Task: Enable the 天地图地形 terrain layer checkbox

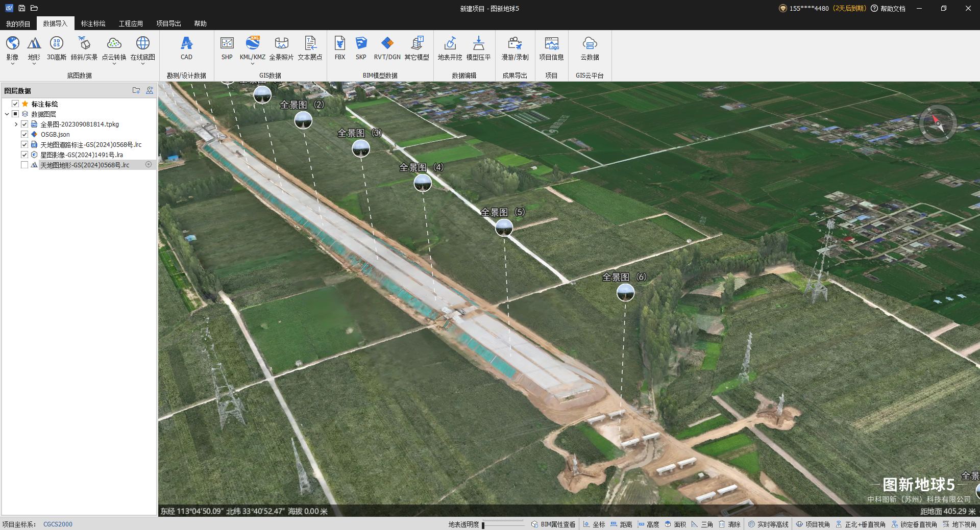Action: tap(24, 165)
